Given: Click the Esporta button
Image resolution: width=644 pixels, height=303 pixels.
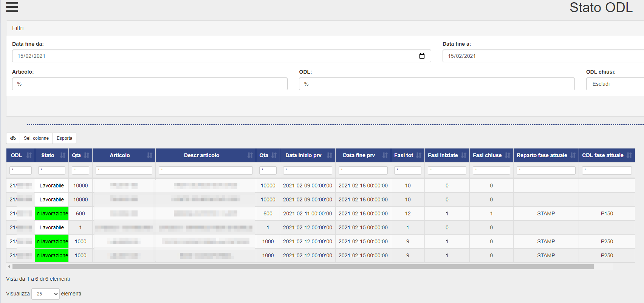Looking at the screenshot, I should pyautogui.click(x=65, y=138).
